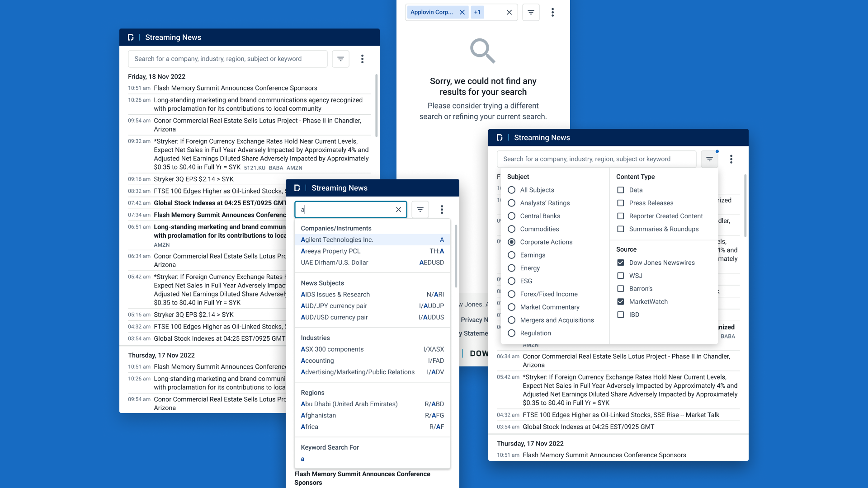Select Market Commentary subject
This screenshot has height=488, width=868.
click(x=511, y=307)
